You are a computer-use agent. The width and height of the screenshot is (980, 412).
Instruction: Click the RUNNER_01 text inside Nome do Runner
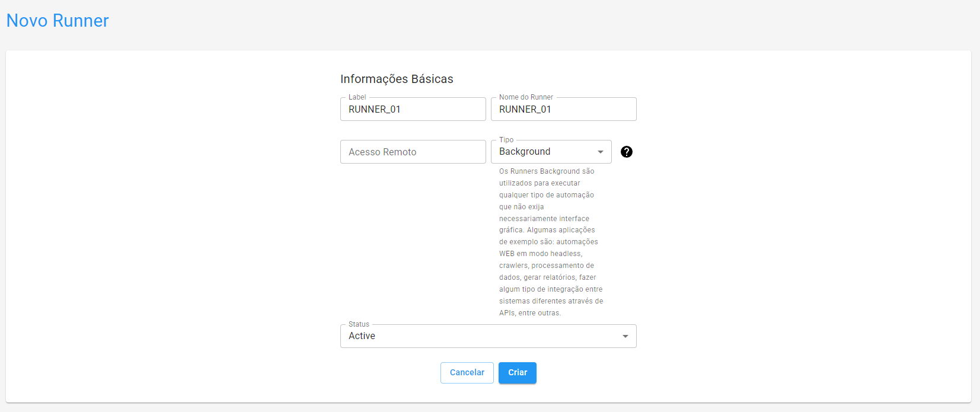click(x=525, y=110)
